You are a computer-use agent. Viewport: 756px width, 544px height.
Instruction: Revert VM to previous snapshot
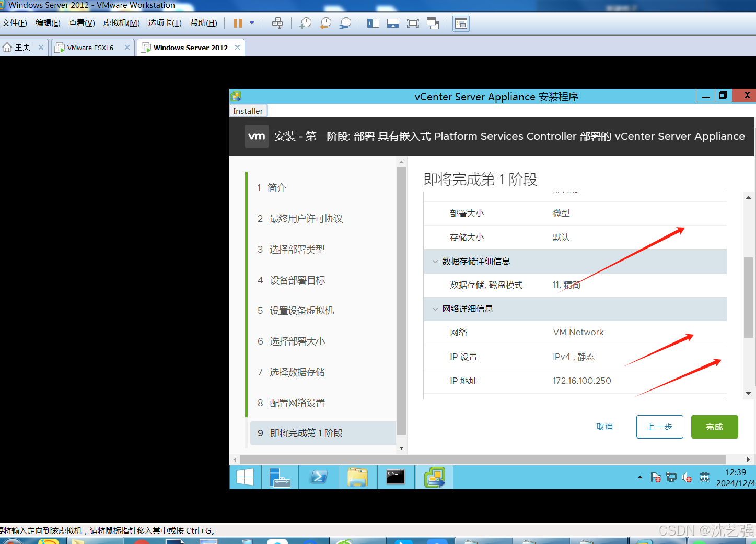point(325,23)
